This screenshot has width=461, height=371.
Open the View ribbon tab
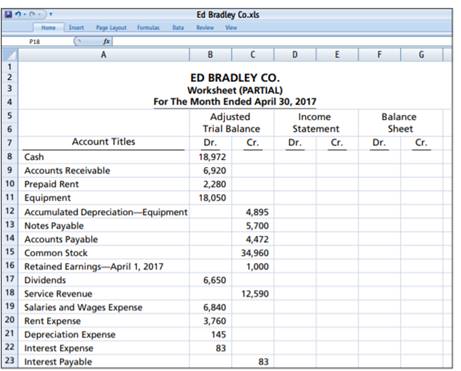point(231,28)
